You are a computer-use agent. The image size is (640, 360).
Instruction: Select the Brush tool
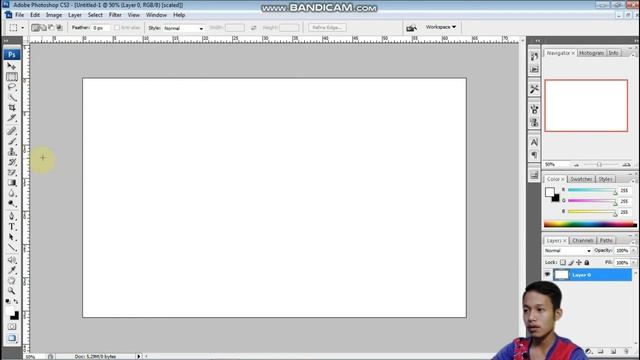pyautogui.click(x=11, y=141)
